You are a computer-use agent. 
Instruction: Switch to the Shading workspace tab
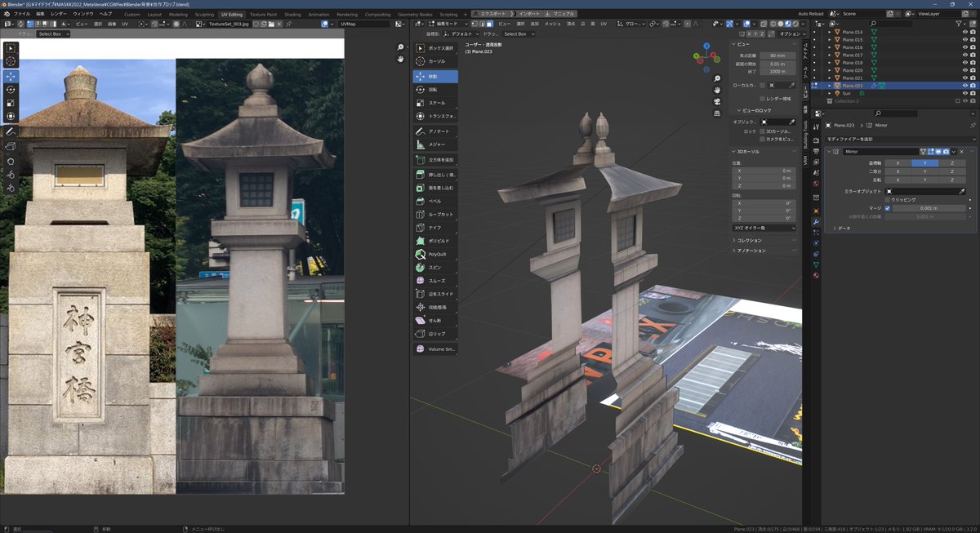click(x=292, y=14)
